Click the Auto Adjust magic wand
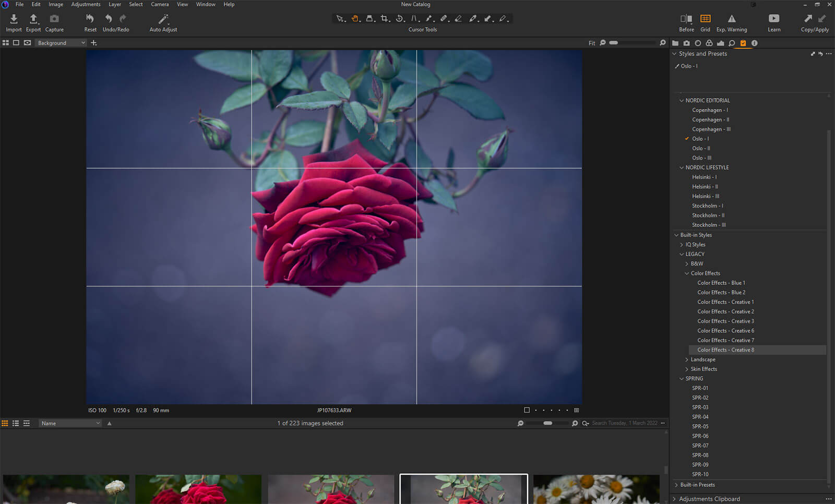The height and width of the screenshot is (504, 835). [163, 19]
